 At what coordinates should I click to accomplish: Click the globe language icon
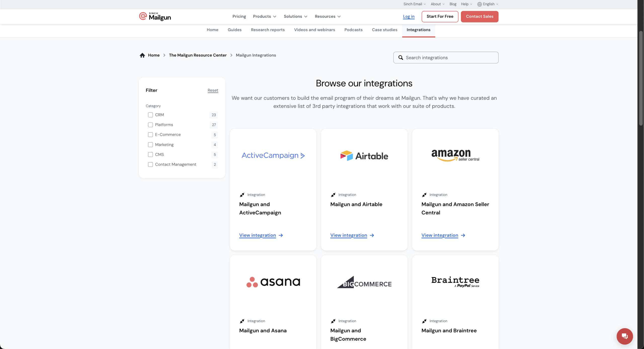pyautogui.click(x=479, y=4)
